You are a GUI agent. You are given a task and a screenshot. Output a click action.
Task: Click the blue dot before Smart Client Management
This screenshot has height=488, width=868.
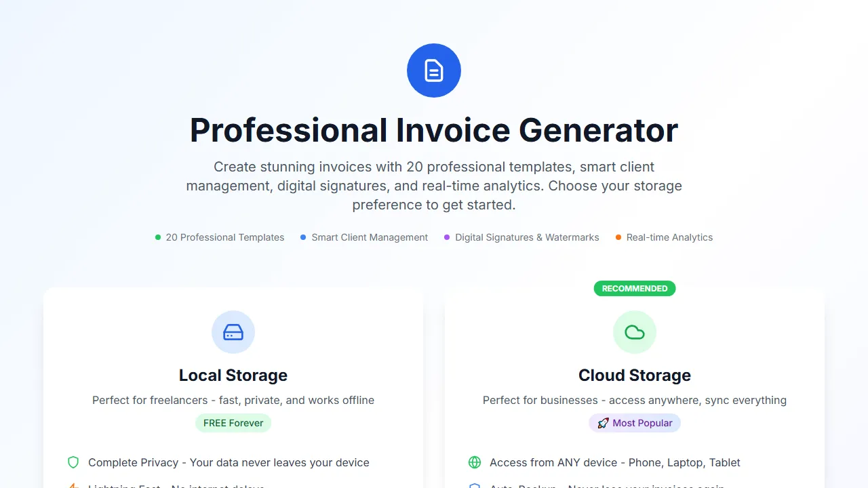point(303,237)
